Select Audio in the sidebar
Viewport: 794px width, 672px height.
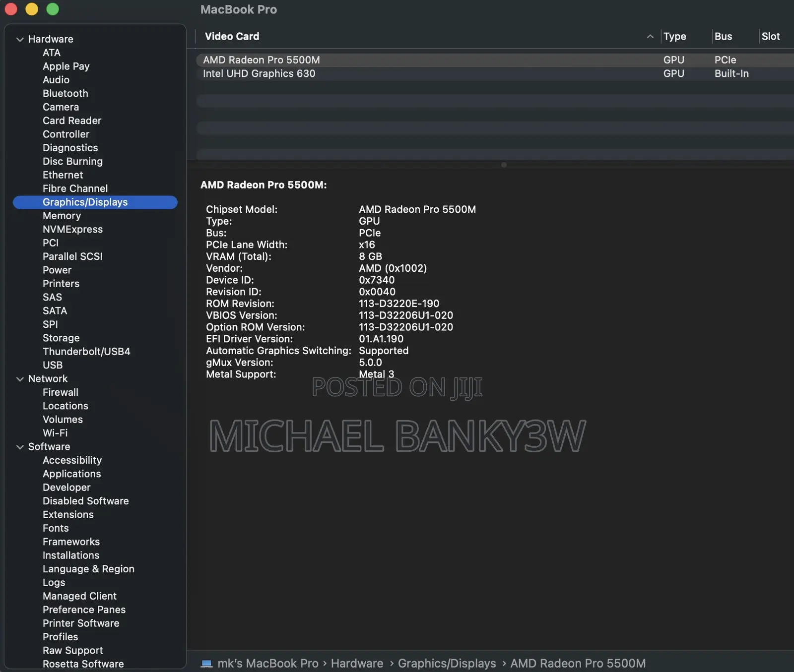coord(56,80)
